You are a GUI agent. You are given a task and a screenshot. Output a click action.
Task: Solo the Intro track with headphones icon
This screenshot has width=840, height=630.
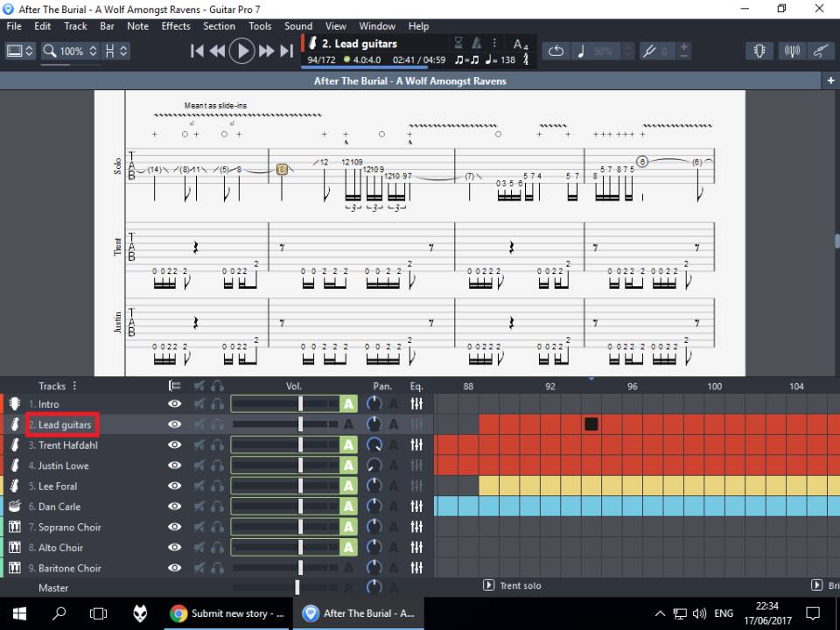click(x=217, y=404)
